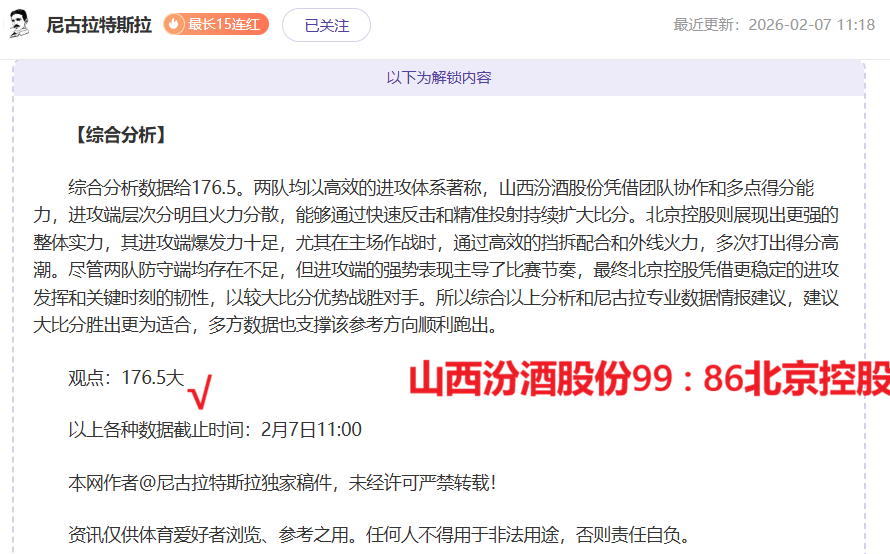This screenshot has height=554, width=890.
Task: Click the red 山西汾酒股份99：86北京控股 score text
Action: [x=649, y=380]
